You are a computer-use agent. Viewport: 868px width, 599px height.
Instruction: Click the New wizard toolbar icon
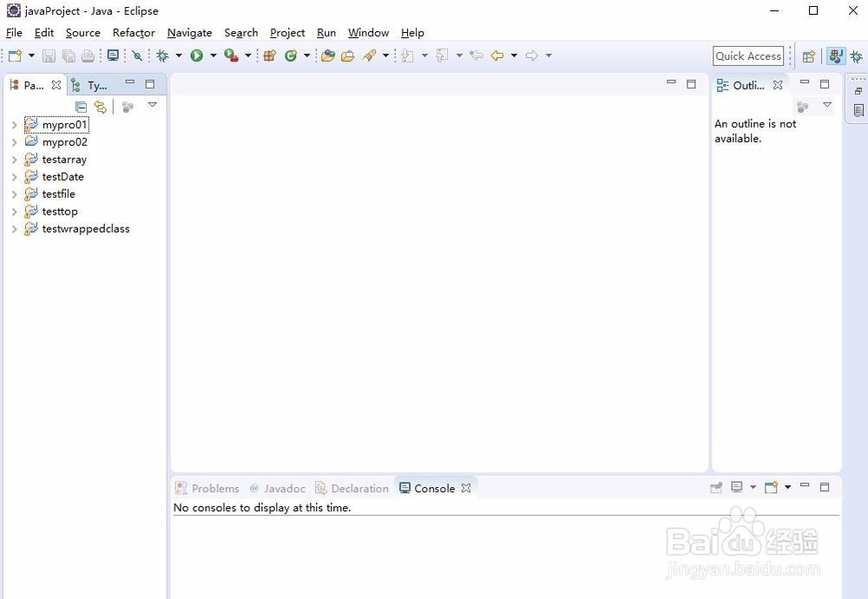click(15, 56)
